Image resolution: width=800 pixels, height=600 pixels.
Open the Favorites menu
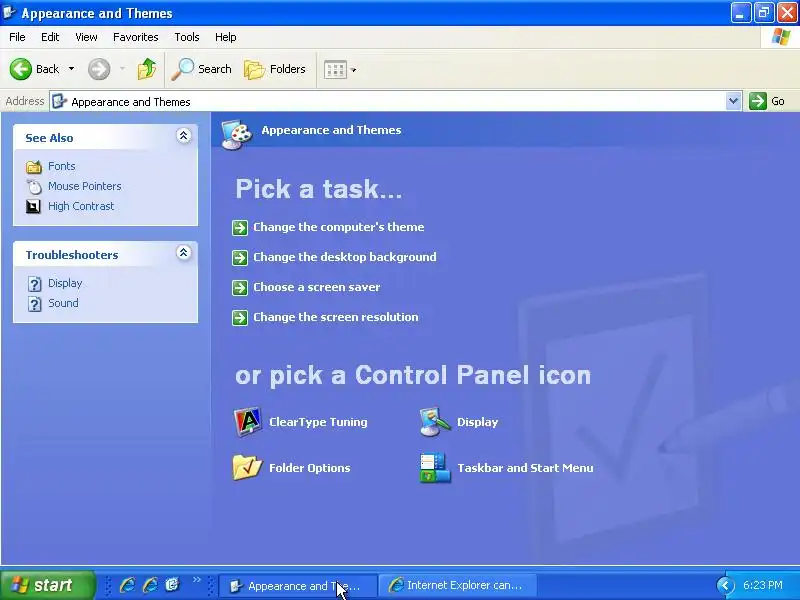point(136,37)
